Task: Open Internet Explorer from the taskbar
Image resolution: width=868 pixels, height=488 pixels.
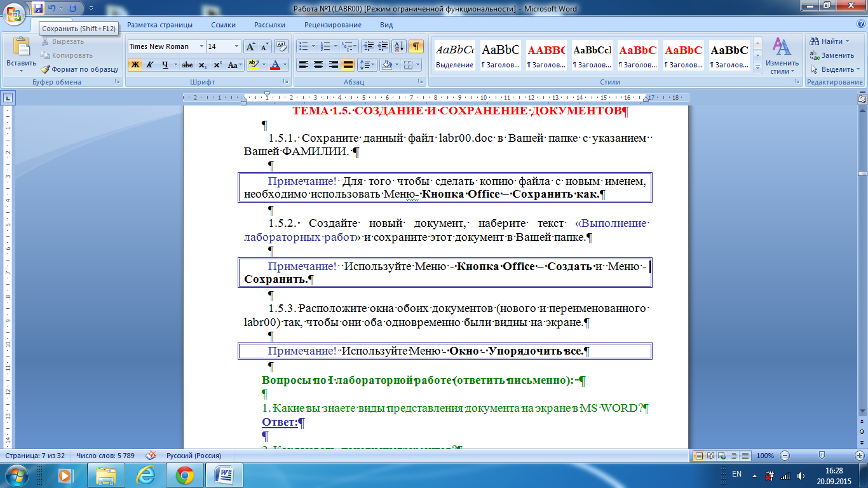Action: pyautogui.click(x=146, y=475)
